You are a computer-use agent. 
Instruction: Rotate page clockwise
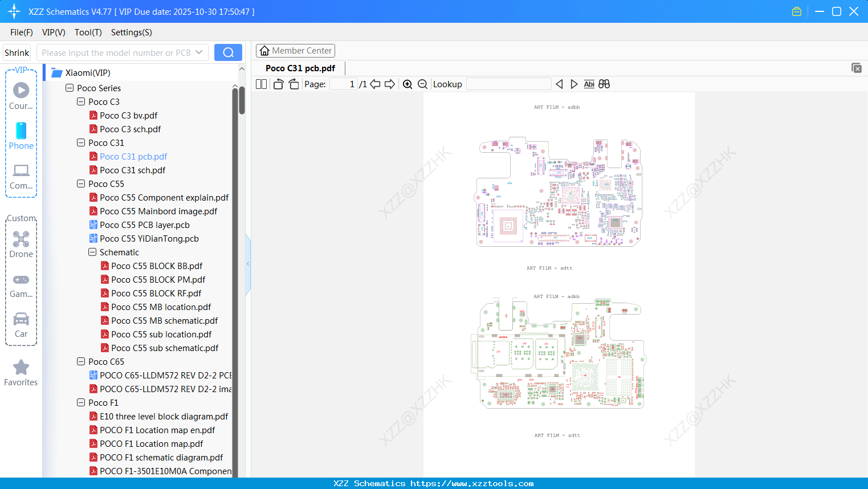tap(294, 84)
